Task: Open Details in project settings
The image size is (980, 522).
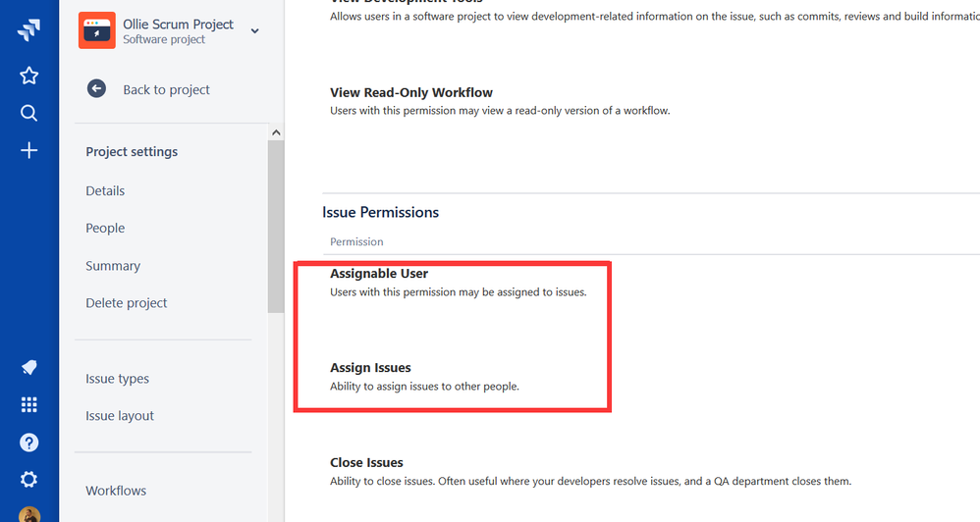Action: click(x=105, y=191)
